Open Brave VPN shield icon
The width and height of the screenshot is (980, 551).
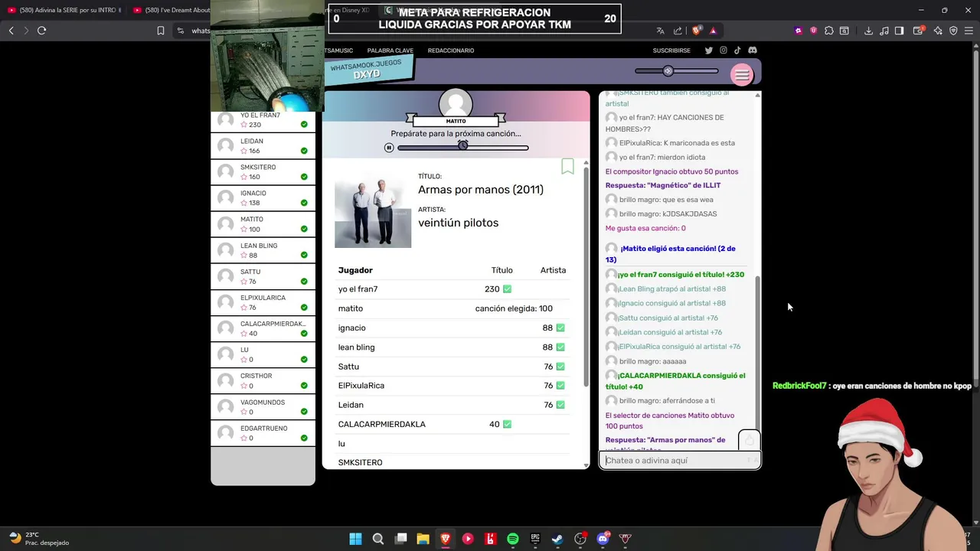953,31
